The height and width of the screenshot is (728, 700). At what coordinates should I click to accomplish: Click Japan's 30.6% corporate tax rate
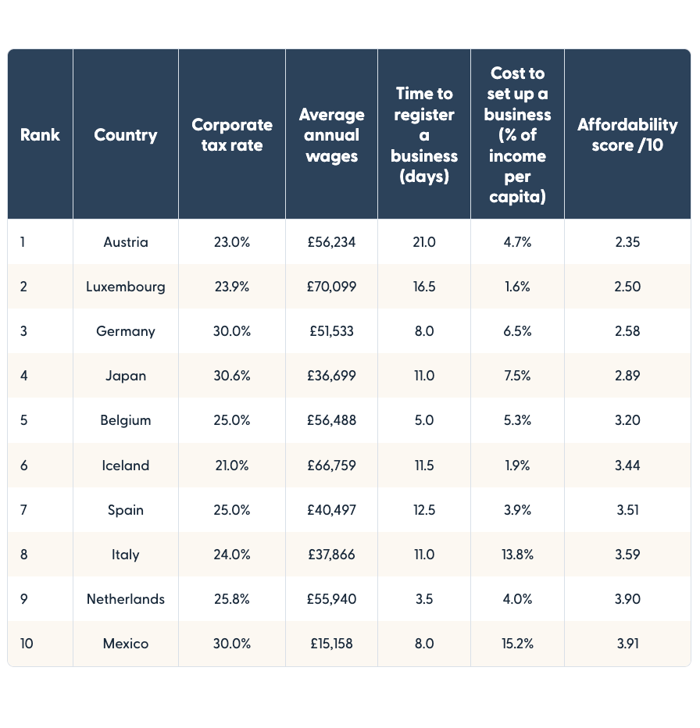point(232,376)
